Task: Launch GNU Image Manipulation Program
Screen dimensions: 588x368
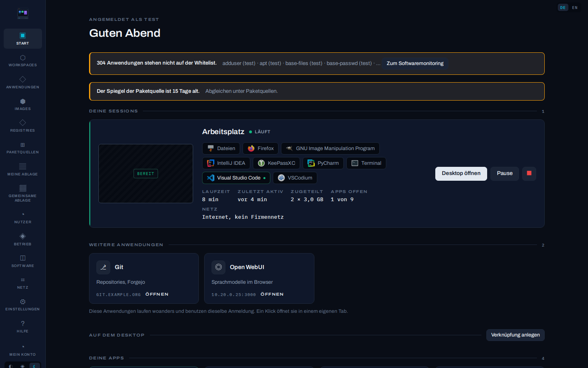Action: 330,148
